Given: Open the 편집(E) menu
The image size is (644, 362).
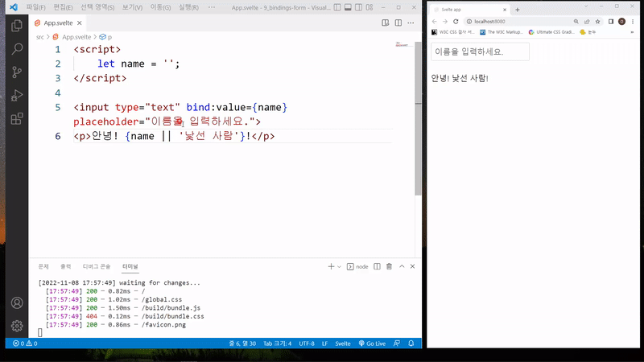Looking at the screenshot, I should (x=63, y=7).
